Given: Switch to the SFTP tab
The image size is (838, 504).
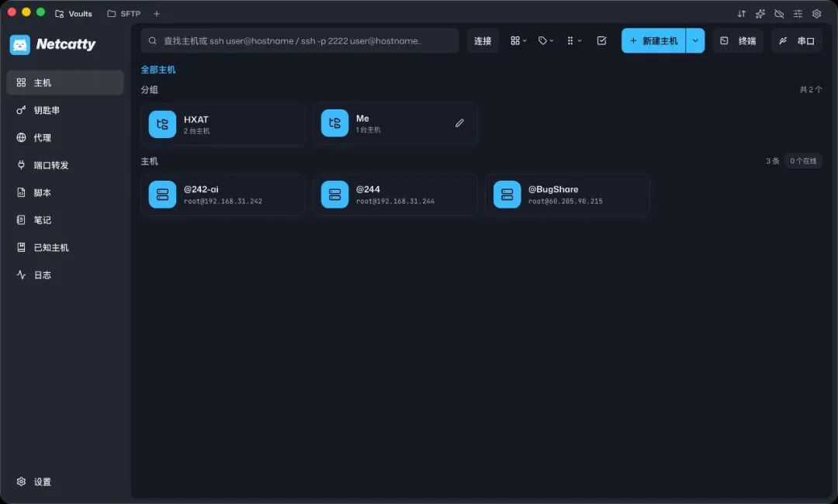Looking at the screenshot, I should pyautogui.click(x=124, y=14).
